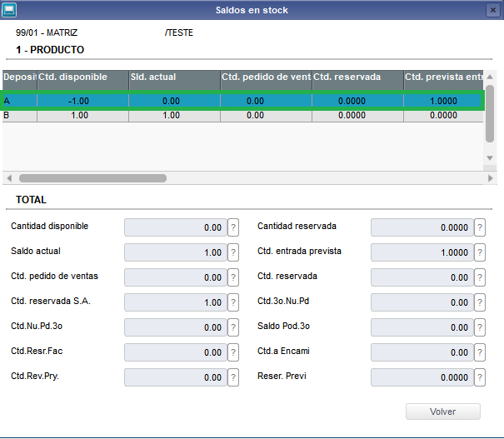Click the Ctd.Rev.Pry. value field
The width and height of the screenshot is (504, 439).
tap(176, 377)
